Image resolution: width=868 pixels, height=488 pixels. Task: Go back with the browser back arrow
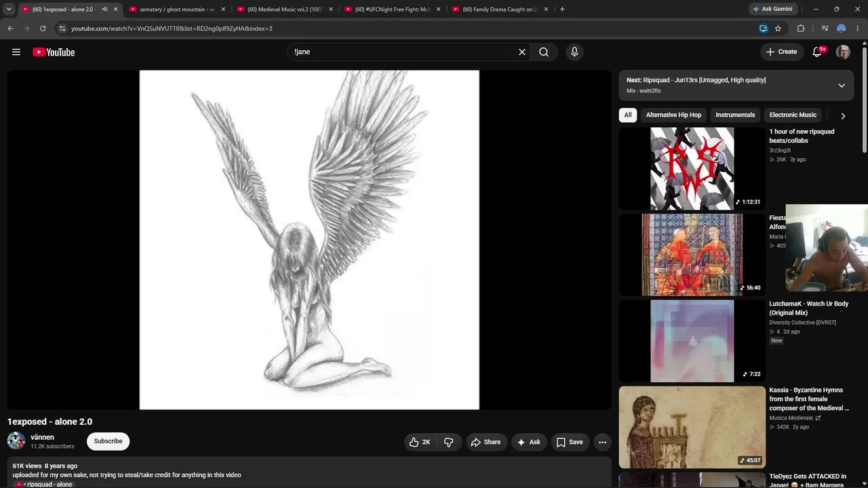pyautogui.click(x=10, y=28)
